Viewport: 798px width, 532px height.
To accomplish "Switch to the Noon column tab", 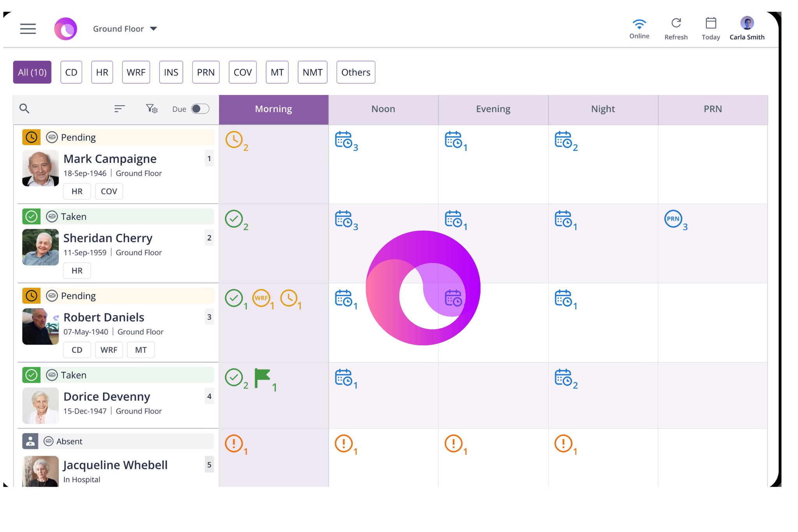I will click(383, 109).
